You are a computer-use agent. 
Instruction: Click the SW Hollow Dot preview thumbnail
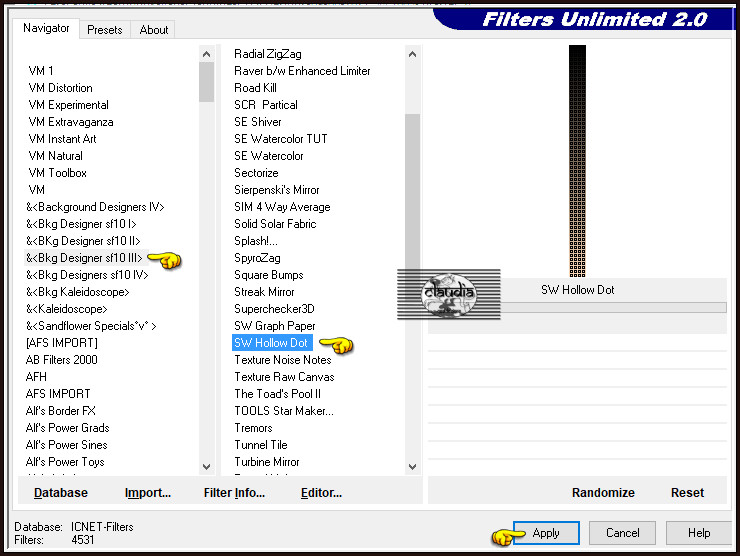pos(577,161)
